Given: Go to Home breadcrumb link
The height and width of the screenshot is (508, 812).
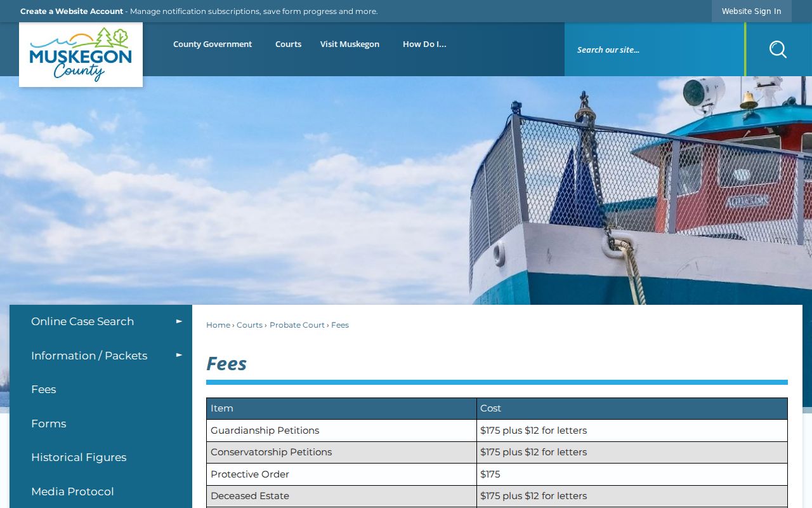Looking at the screenshot, I should tap(218, 325).
